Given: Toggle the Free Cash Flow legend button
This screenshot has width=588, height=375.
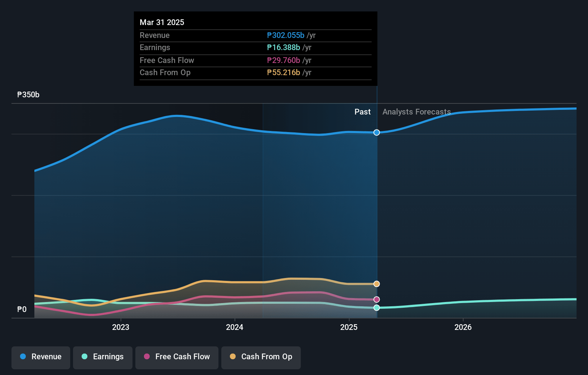Looking at the screenshot, I should [177, 357].
